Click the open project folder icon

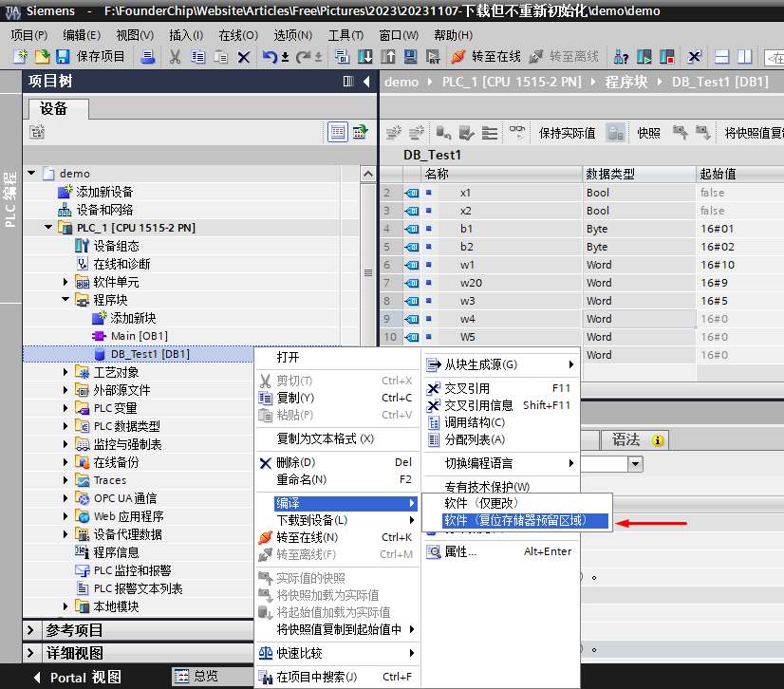coord(42,57)
